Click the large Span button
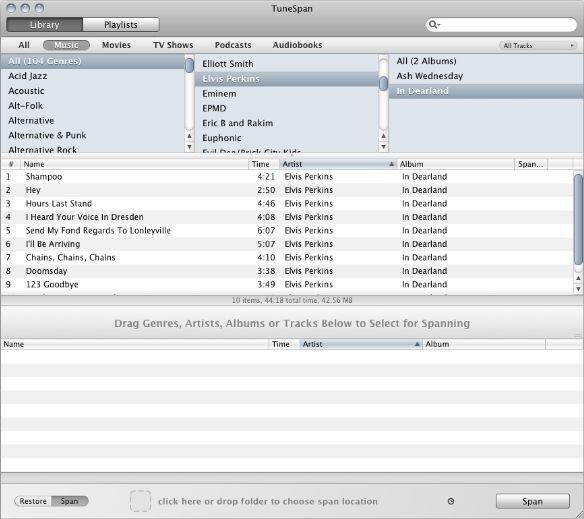 pos(533,501)
